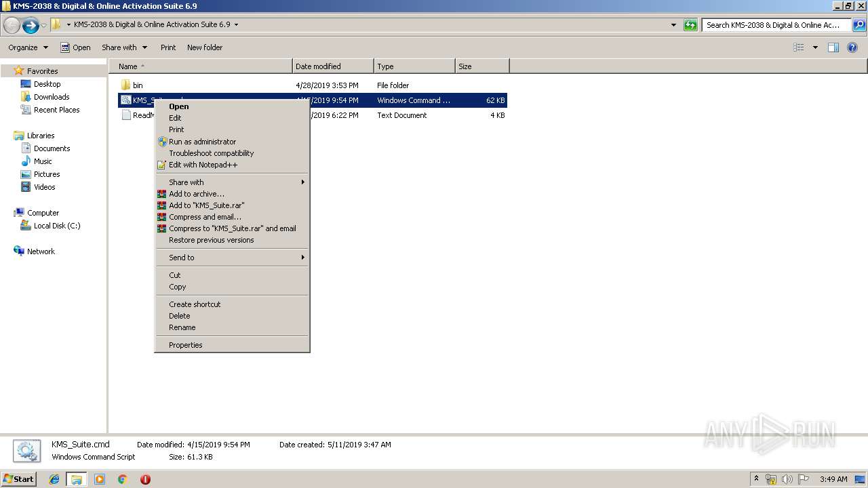Expand the Share with submenu in the context menu
Screen dimensions: 868x488
(x=232, y=182)
